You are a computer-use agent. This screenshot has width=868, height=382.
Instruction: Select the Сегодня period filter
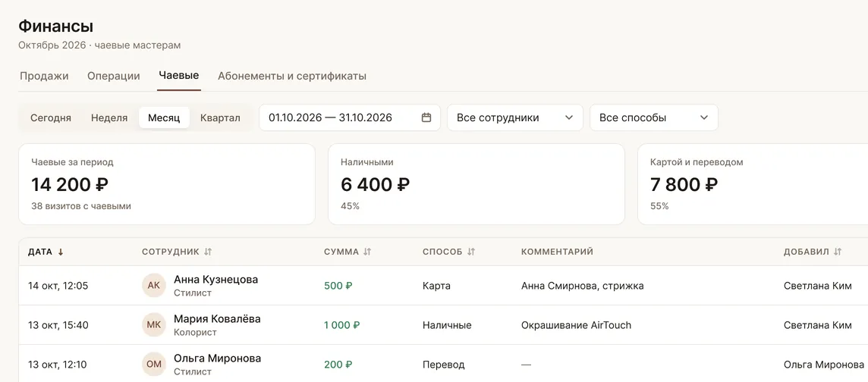pos(51,117)
